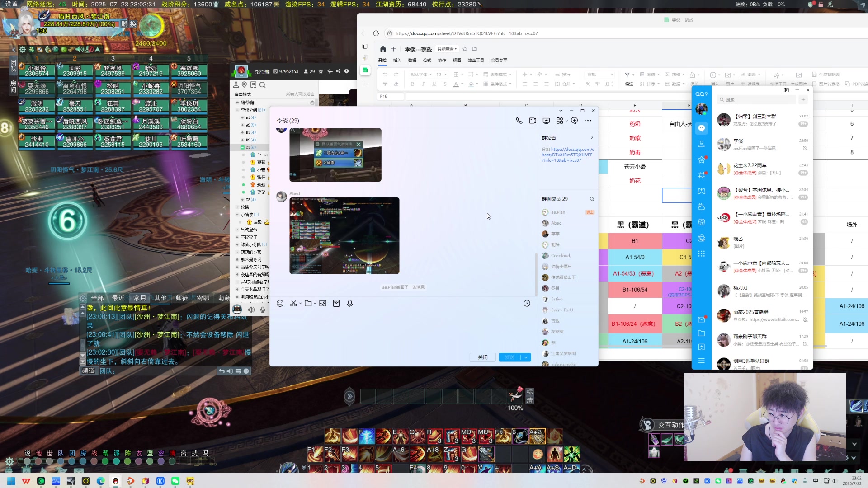Toggle the favorite star beside 李倓---挑战 title
Screen dimensions: 868x488
pos(465,49)
